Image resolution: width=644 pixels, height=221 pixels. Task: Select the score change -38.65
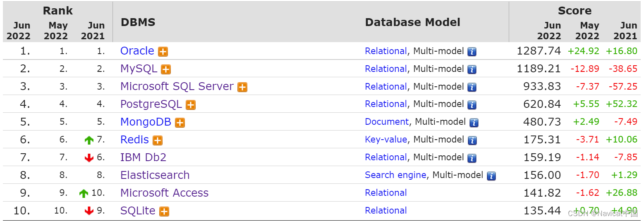[x=623, y=69]
